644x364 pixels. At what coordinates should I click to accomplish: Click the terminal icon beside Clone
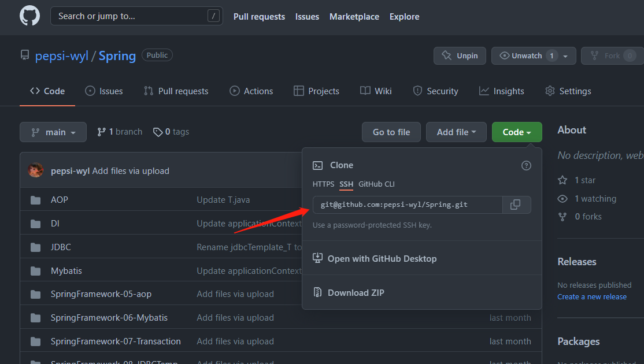pyautogui.click(x=317, y=165)
